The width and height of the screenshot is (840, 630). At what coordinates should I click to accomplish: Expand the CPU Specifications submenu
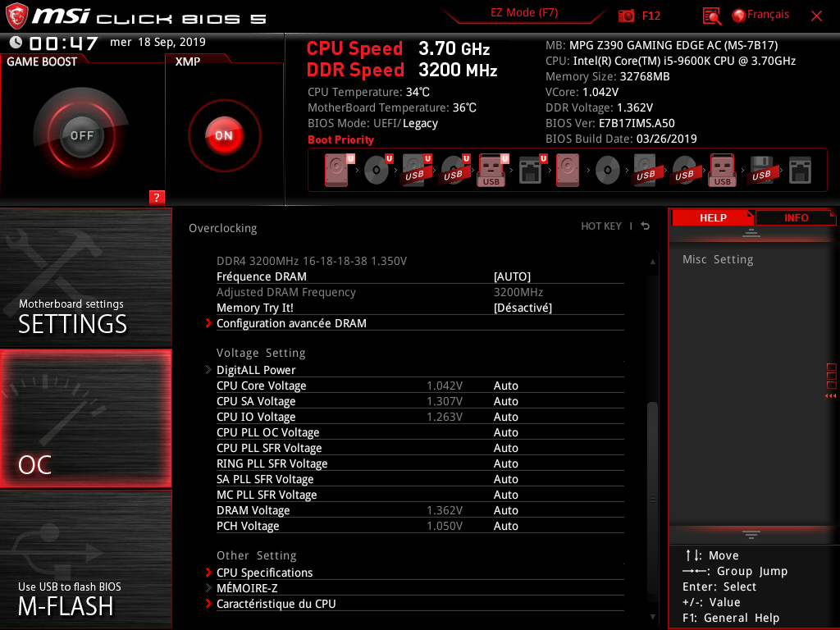tap(420, 572)
